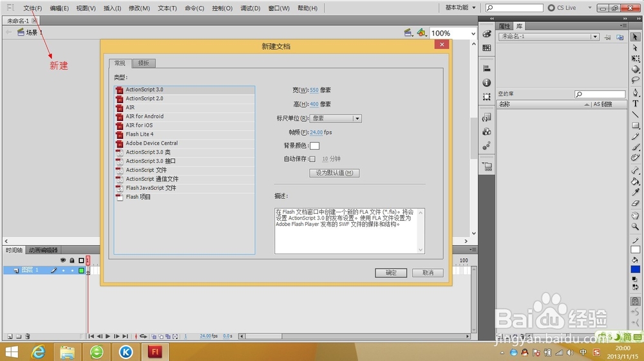Open the background color swatch
The image size is (644, 361).
click(315, 146)
